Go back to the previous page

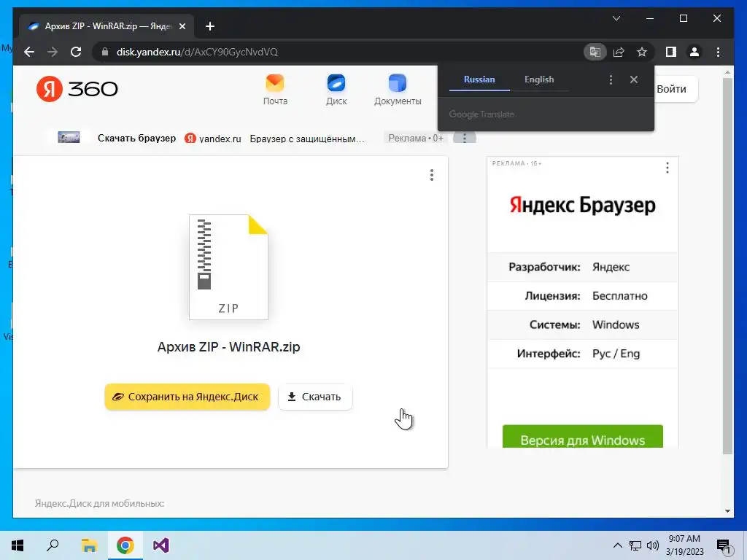pyautogui.click(x=29, y=52)
